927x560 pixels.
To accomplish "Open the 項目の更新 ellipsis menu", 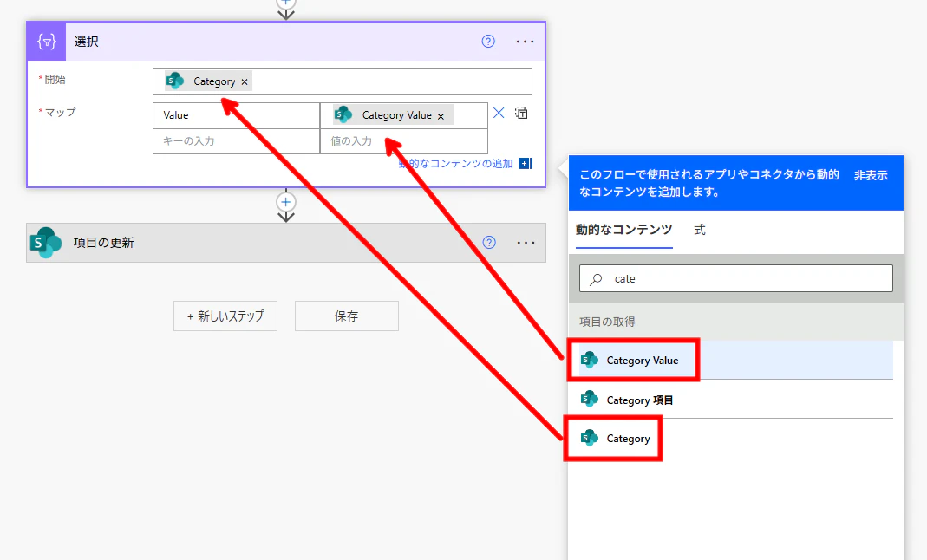I will tap(526, 243).
